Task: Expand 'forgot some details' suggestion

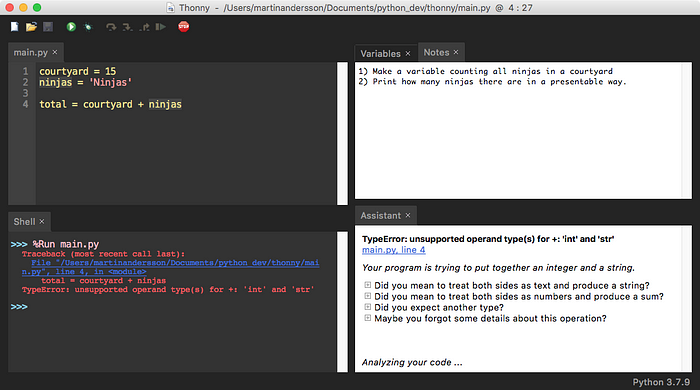Action: (x=367, y=318)
